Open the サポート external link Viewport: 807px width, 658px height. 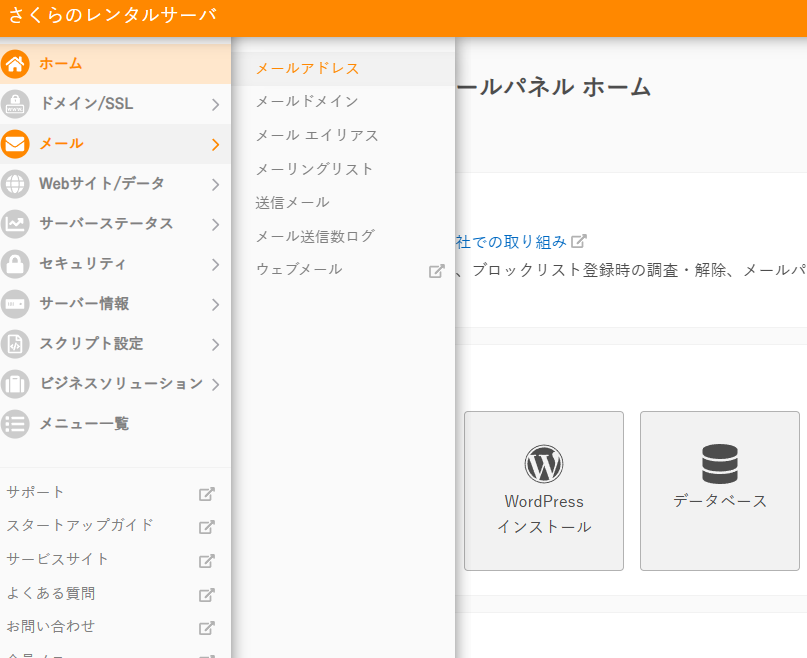pos(36,492)
